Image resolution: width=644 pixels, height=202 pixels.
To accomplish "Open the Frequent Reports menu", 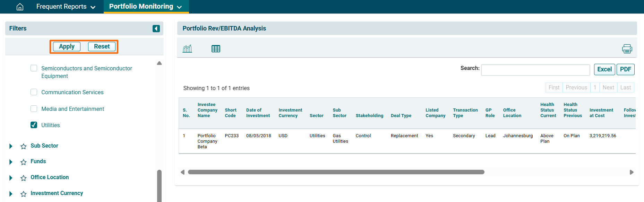I will tap(66, 7).
